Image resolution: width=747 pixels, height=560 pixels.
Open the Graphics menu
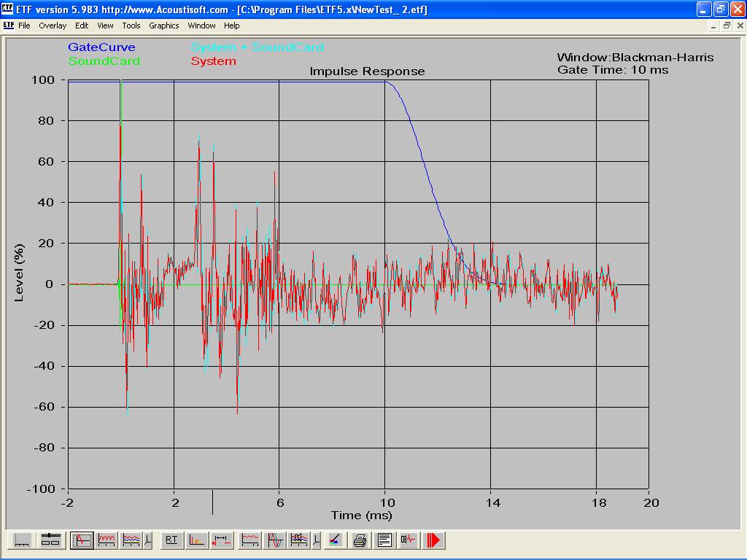pyautogui.click(x=163, y=26)
